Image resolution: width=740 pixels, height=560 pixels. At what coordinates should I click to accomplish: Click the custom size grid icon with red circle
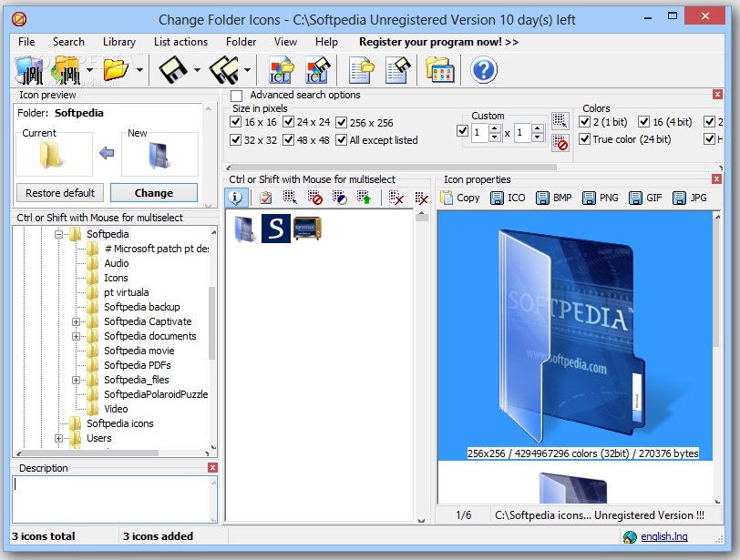tap(560, 143)
